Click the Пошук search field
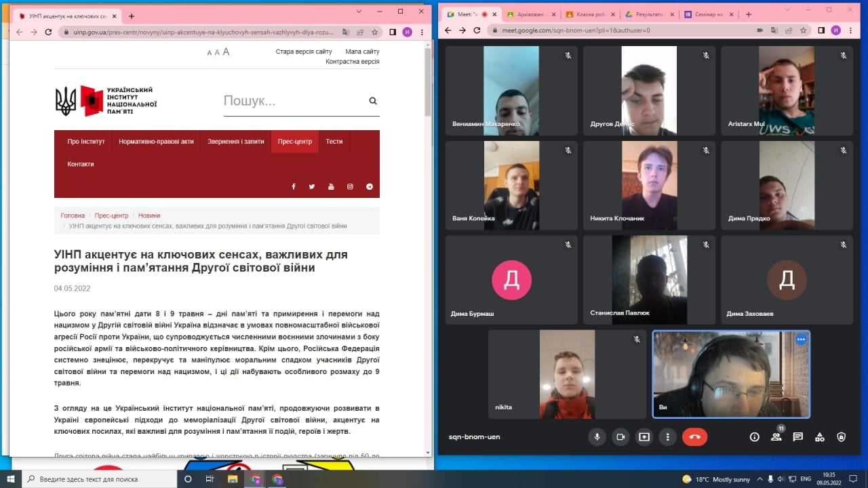Image resolution: width=868 pixels, height=488 pixels. tap(294, 101)
